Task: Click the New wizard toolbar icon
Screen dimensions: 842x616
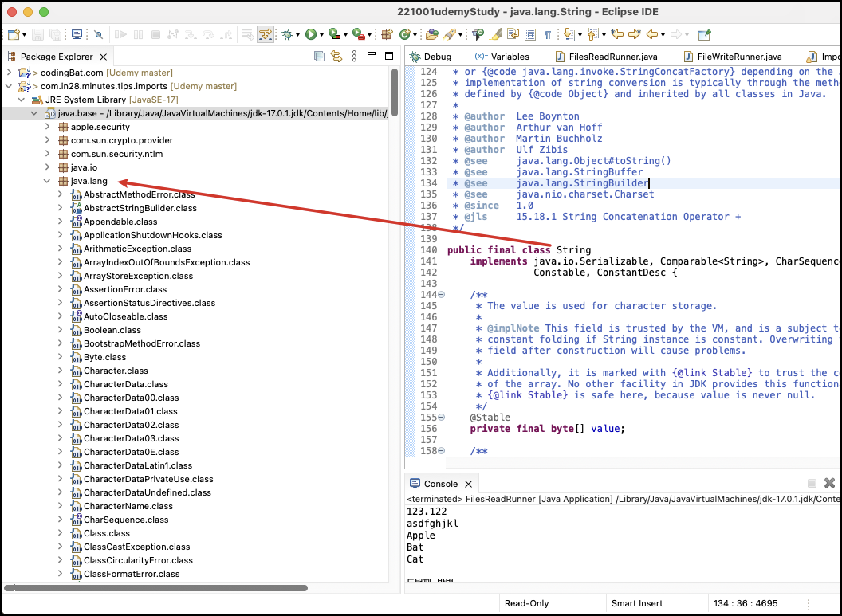Action: [x=14, y=35]
